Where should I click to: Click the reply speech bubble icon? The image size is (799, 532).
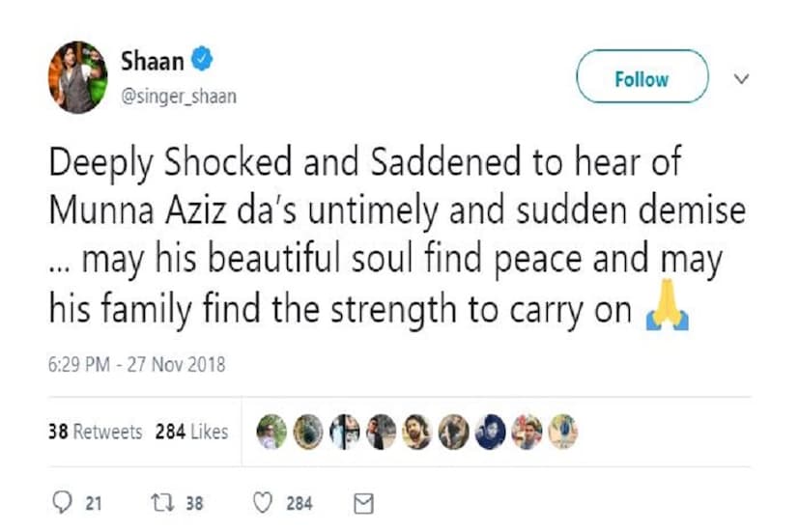(x=59, y=502)
